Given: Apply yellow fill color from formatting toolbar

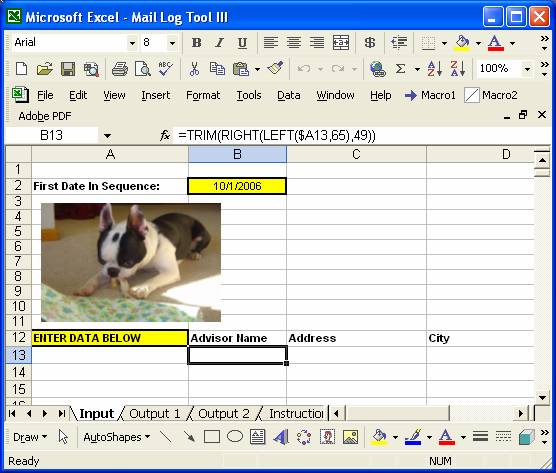Looking at the screenshot, I should point(462,43).
